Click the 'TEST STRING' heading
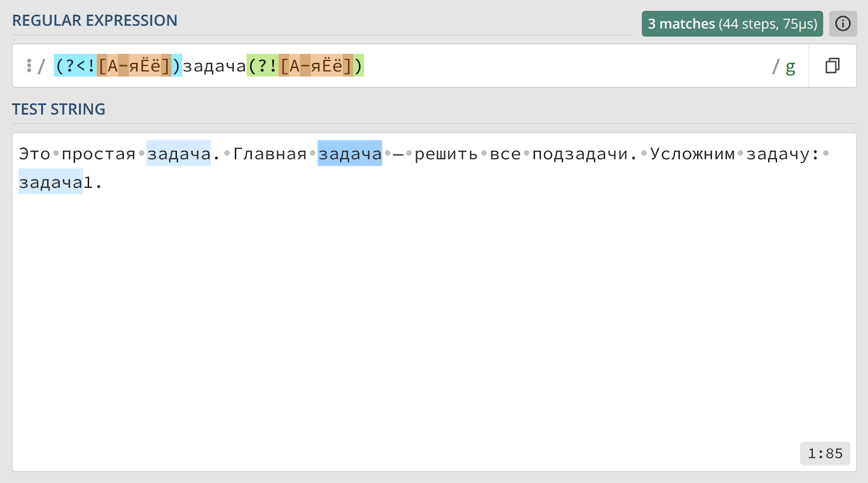The height and width of the screenshot is (483, 868). point(59,109)
